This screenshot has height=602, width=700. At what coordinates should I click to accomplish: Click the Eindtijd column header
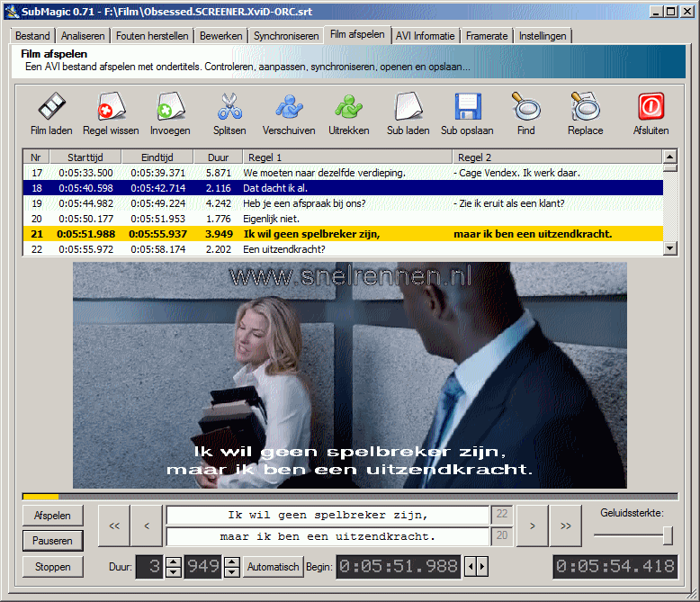pos(157,157)
